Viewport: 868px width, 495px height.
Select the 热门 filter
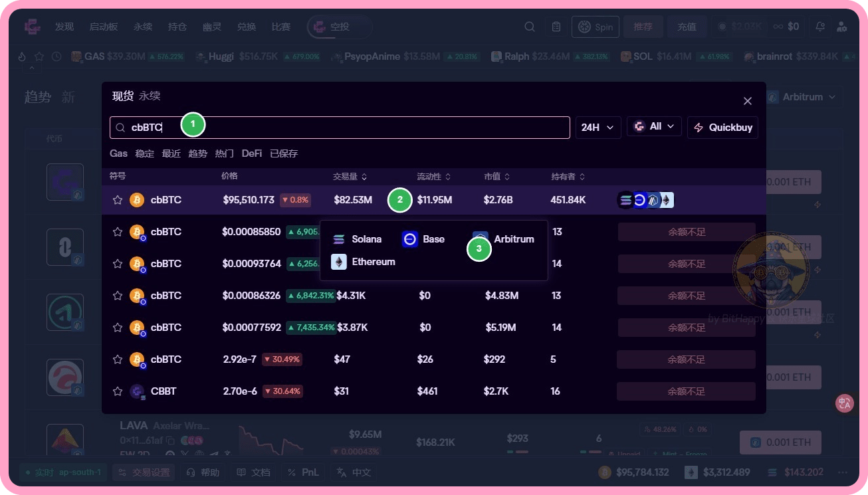(x=224, y=153)
